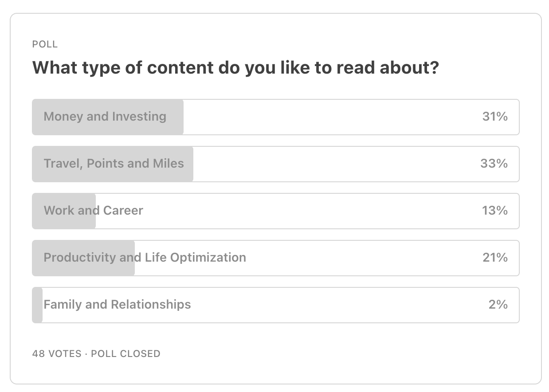The image size is (549, 392).
Task: Pick Productivity and Life Optimization option
Action: 275,258
